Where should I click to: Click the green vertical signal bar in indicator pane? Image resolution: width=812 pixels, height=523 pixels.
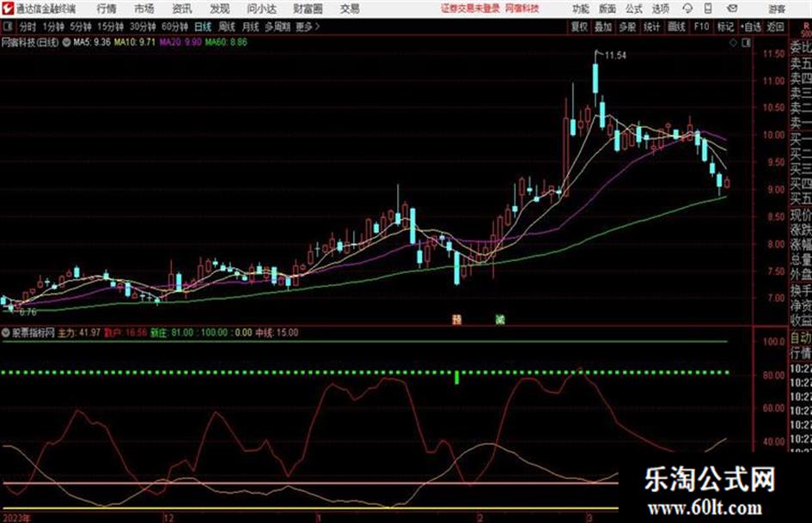[x=457, y=378]
